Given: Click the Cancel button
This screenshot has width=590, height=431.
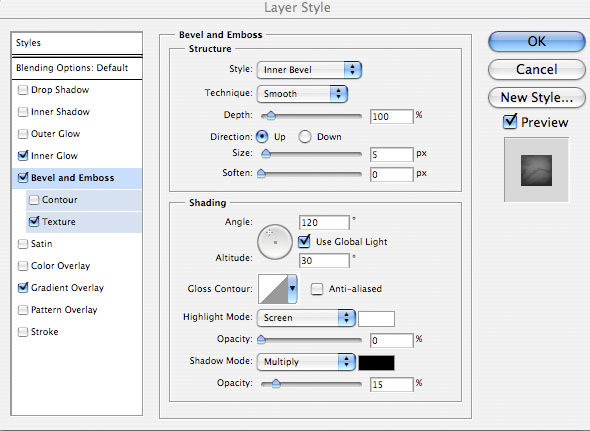Looking at the screenshot, I should (537, 69).
